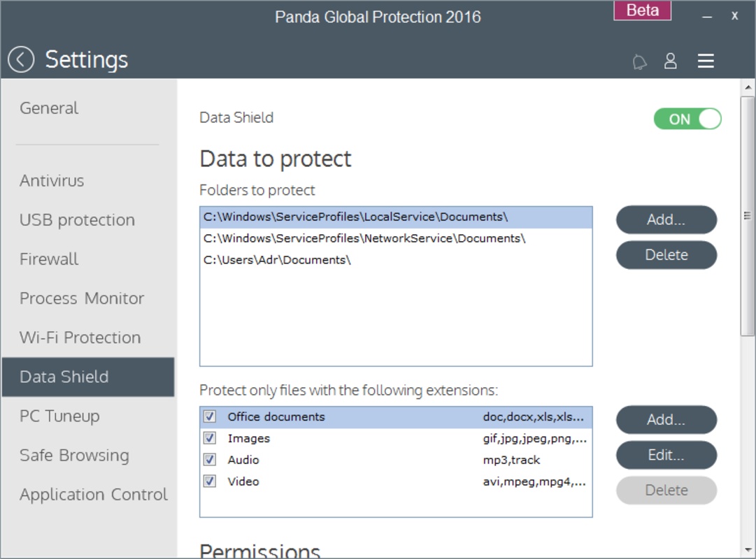Open the Antivirus settings section

(x=52, y=180)
